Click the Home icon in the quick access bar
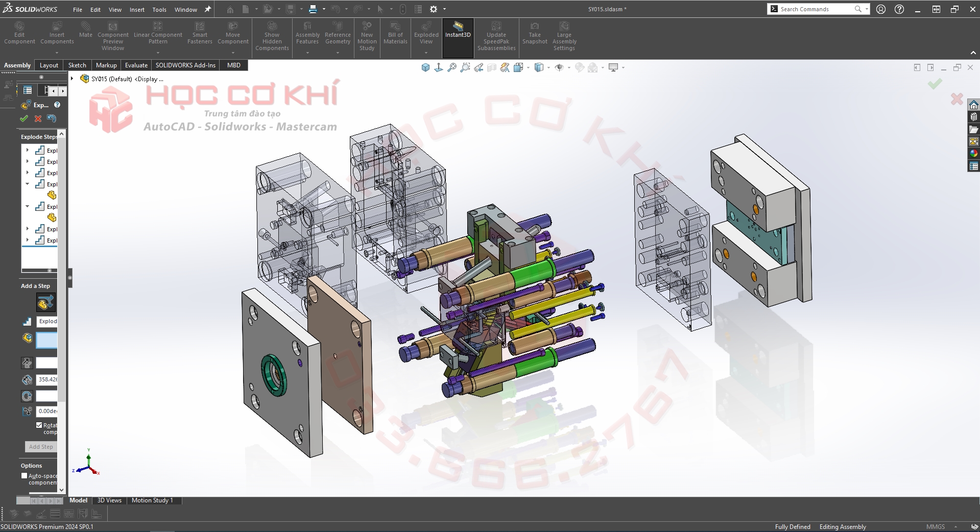The height and width of the screenshot is (532, 980). [x=230, y=9]
